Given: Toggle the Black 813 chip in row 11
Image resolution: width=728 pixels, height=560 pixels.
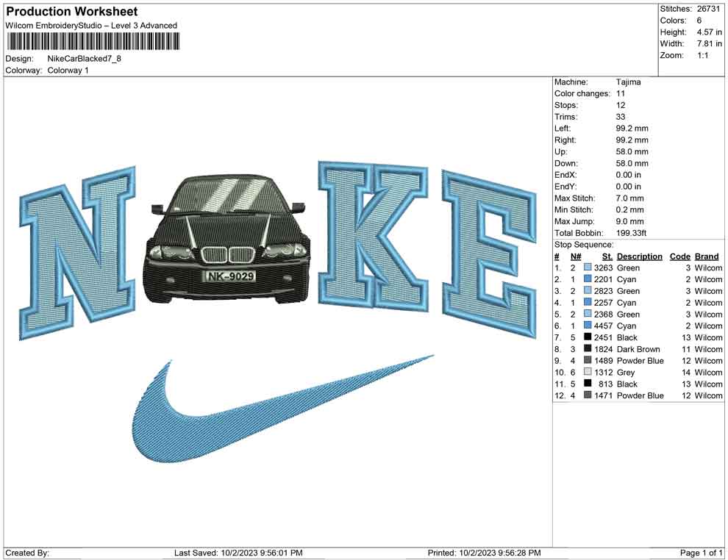Looking at the screenshot, I should coord(588,384).
